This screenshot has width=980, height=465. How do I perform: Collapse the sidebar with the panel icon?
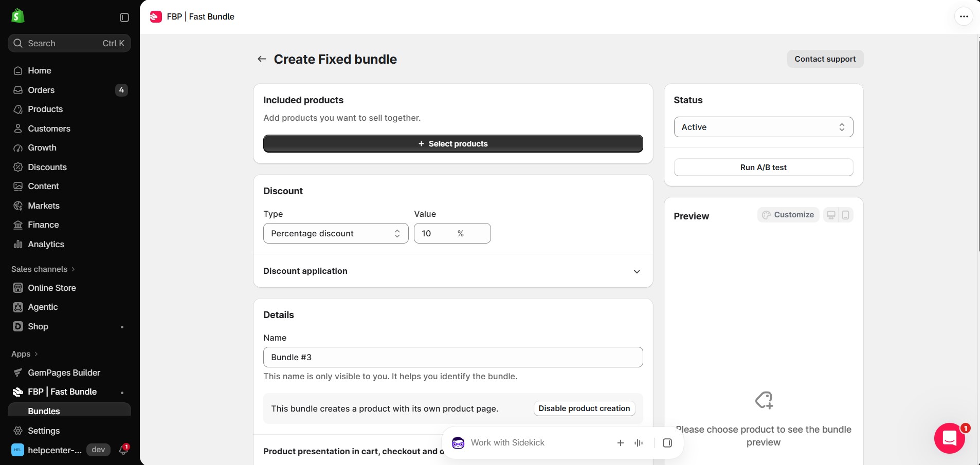[124, 17]
